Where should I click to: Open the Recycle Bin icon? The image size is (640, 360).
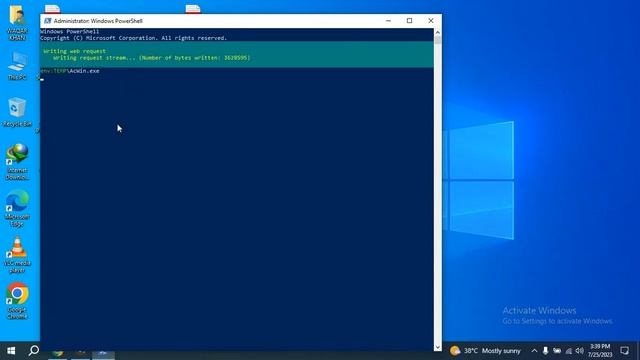point(17,112)
